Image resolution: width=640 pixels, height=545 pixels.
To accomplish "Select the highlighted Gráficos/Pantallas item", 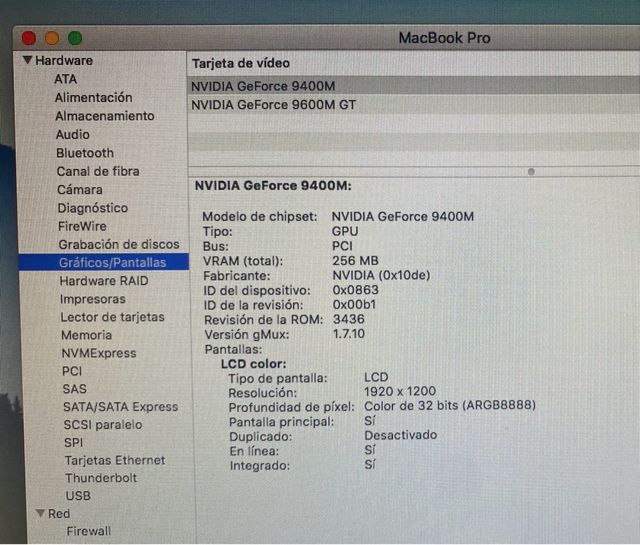I will click(x=104, y=262).
